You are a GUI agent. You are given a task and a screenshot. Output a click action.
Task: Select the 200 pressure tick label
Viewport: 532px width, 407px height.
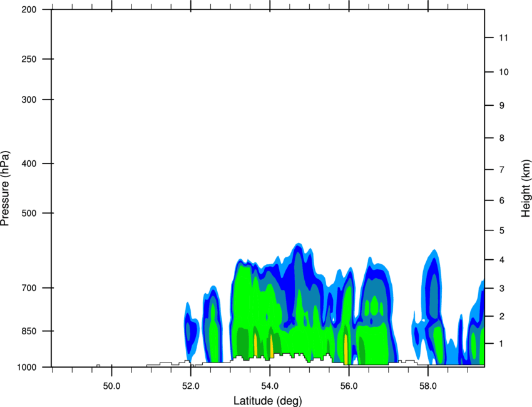click(x=29, y=9)
